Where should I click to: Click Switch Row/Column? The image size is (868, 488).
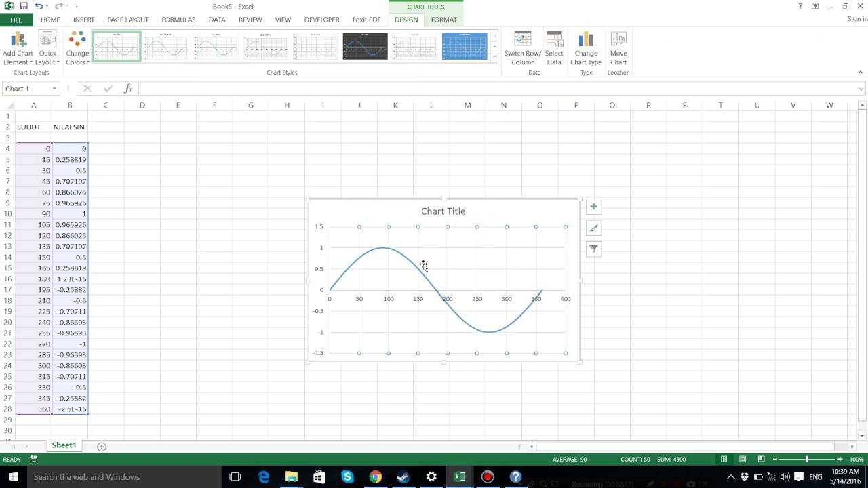pos(523,48)
